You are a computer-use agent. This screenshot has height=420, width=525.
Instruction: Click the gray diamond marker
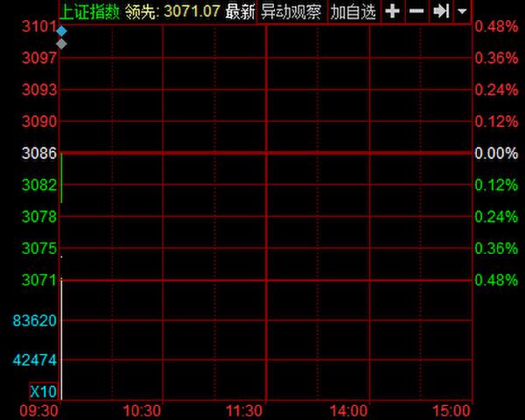tap(61, 43)
